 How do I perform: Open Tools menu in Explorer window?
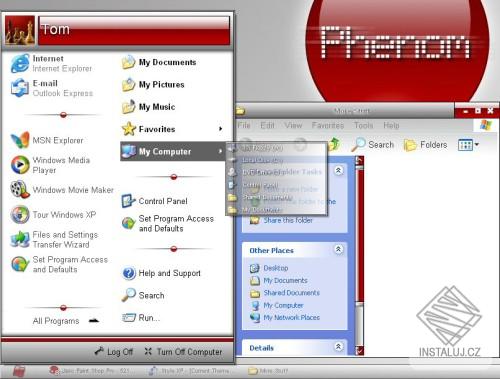click(363, 125)
